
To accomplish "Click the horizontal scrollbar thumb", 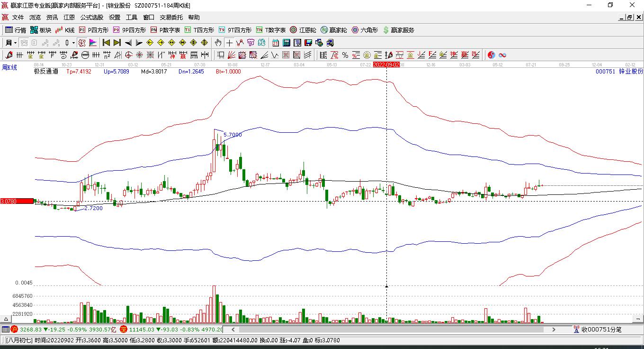I will [391, 329].
